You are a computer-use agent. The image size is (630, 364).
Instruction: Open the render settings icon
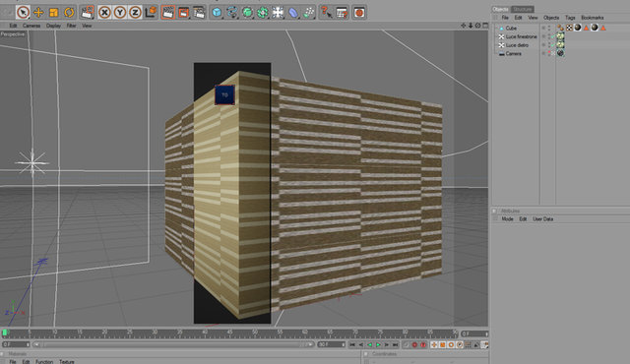coord(199,13)
